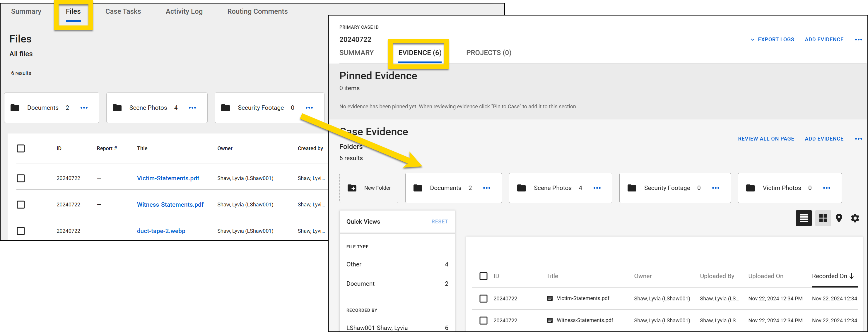The width and height of the screenshot is (868, 332).
Task: Check the Victim-Statements.pdf row checkbox
Action: 21,178
